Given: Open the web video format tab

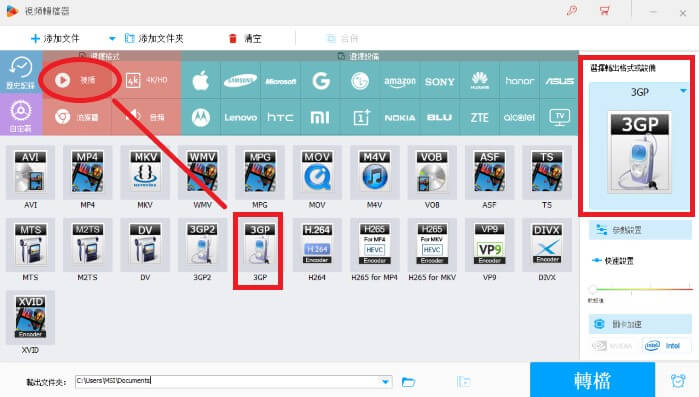Looking at the screenshot, I should tap(77, 117).
